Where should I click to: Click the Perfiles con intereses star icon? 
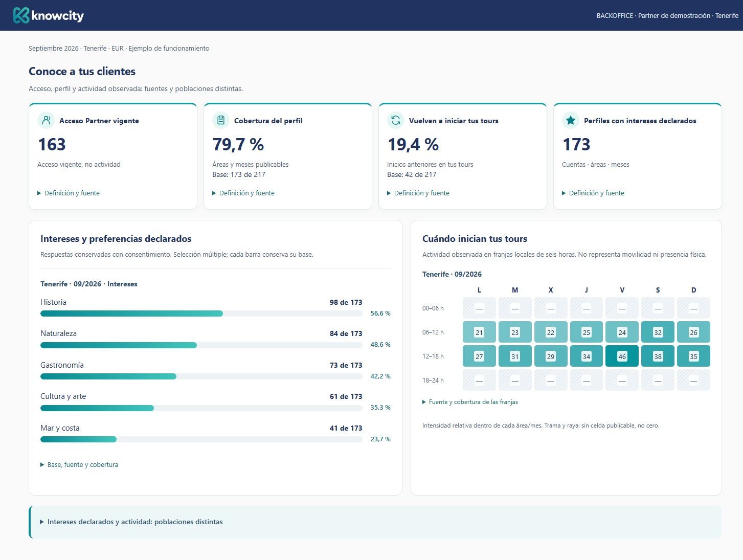pyautogui.click(x=571, y=120)
